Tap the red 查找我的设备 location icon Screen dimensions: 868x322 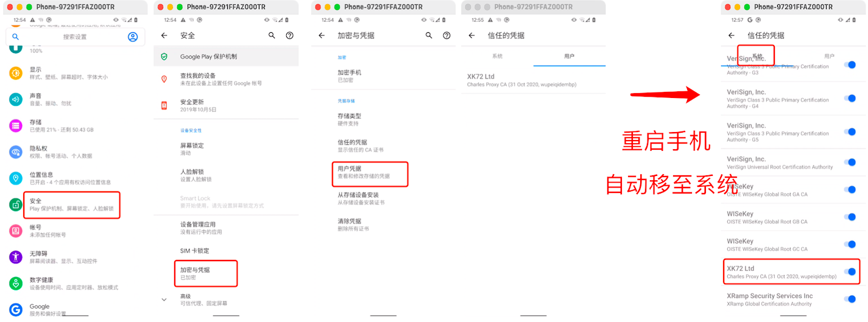point(164,79)
